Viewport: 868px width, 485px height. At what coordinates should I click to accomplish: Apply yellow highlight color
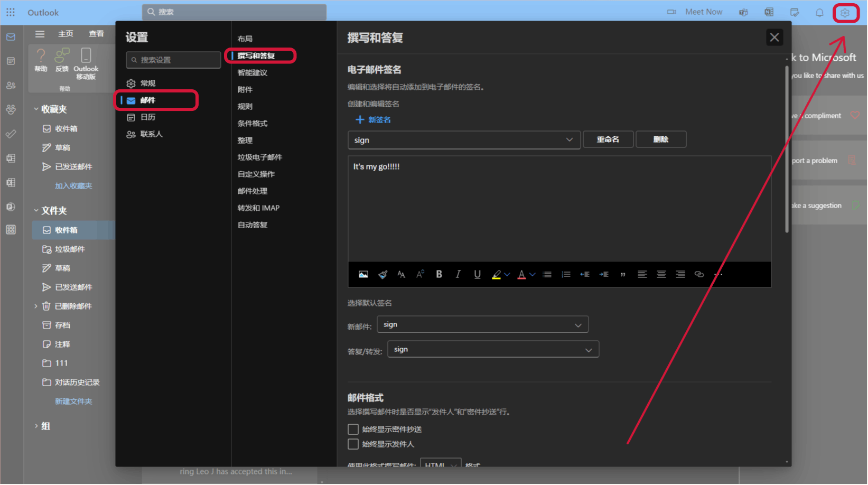497,275
